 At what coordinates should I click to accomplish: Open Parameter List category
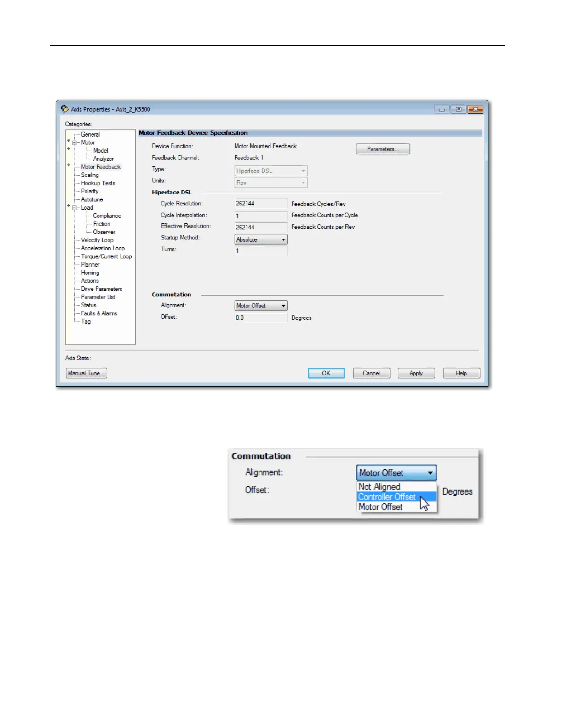(98, 297)
